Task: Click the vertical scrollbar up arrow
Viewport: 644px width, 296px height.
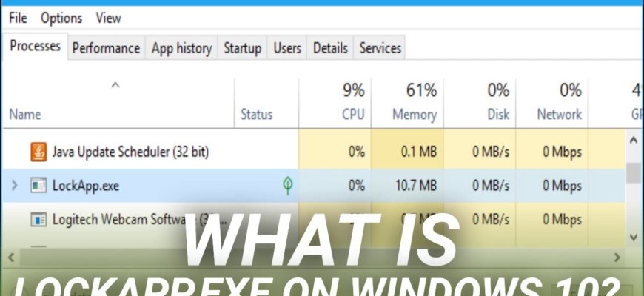Action: (x=634, y=141)
